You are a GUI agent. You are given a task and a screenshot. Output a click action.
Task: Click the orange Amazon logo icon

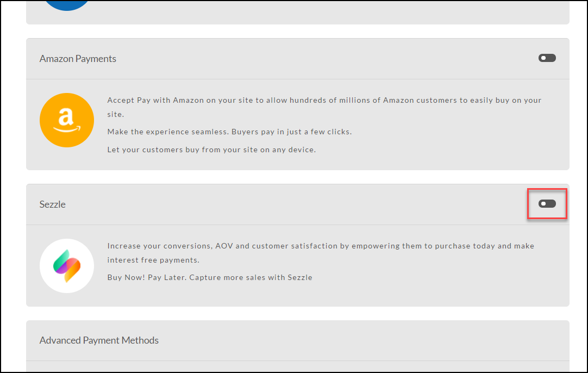pyautogui.click(x=67, y=120)
